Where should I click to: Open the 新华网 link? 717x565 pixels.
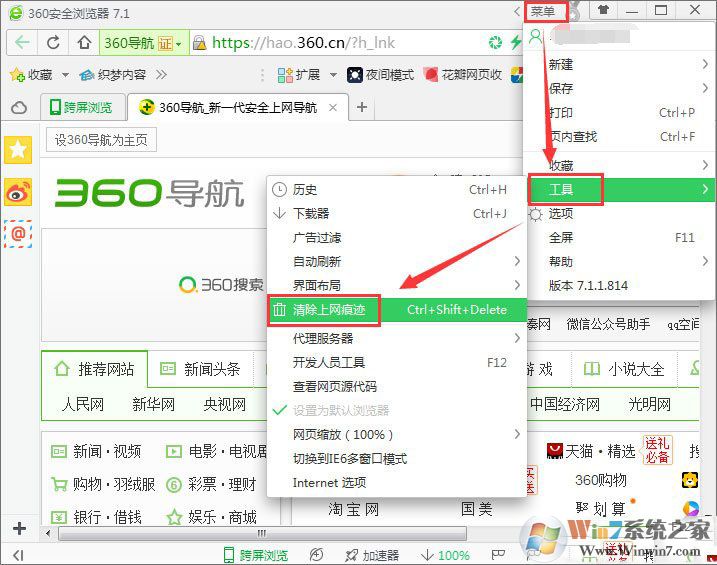point(154,404)
